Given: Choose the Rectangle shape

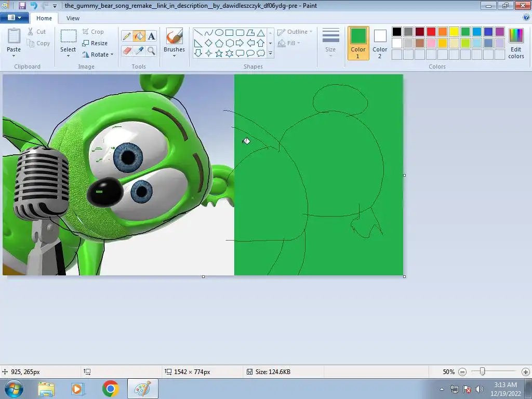Looking at the screenshot, I should [229, 33].
